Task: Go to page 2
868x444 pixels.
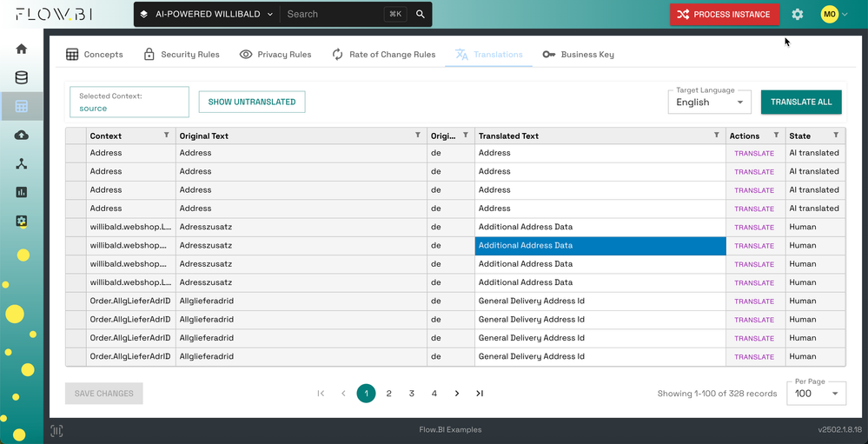Action: (389, 393)
